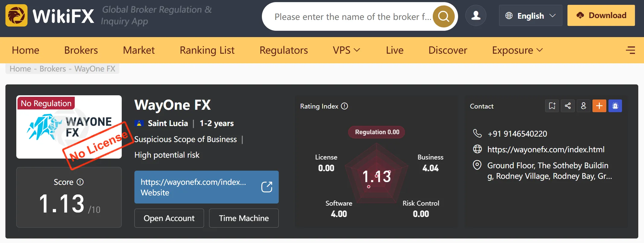Click the cloud icon on the Download button
This screenshot has width=644, height=243.
(580, 15)
